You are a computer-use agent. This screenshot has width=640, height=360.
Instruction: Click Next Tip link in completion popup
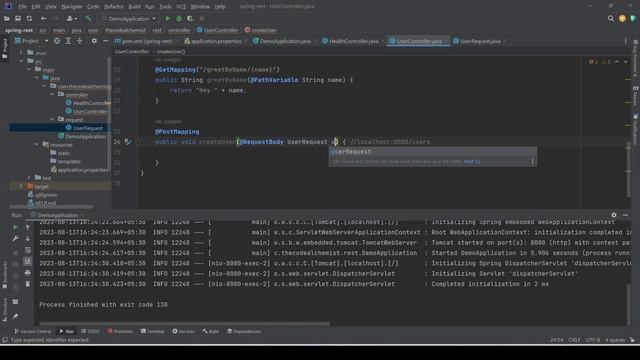point(472,162)
